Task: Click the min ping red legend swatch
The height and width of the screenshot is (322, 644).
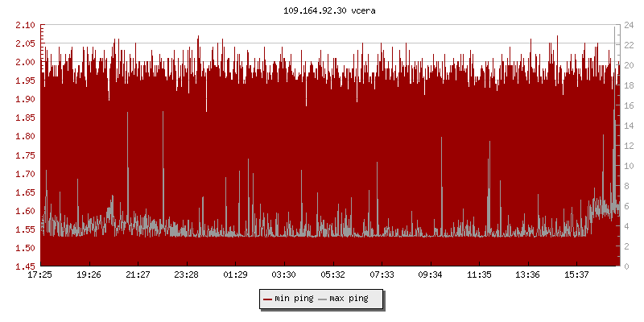Action: click(268, 299)
